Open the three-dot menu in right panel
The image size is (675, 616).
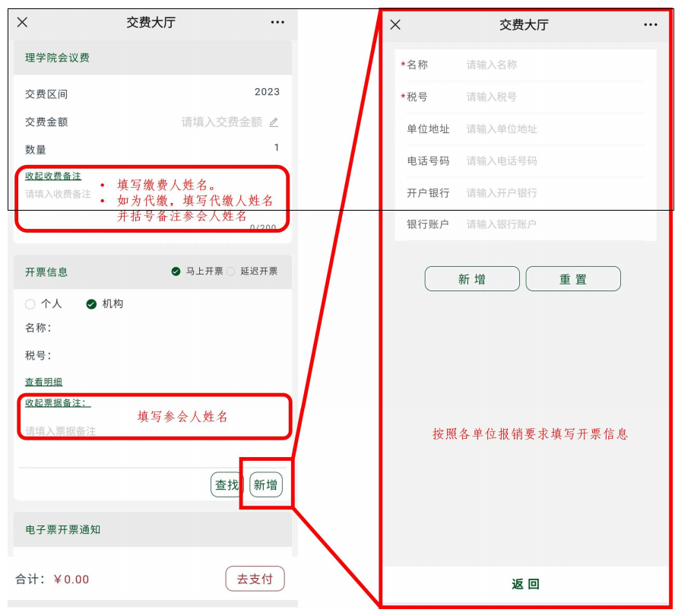point(651,24)
